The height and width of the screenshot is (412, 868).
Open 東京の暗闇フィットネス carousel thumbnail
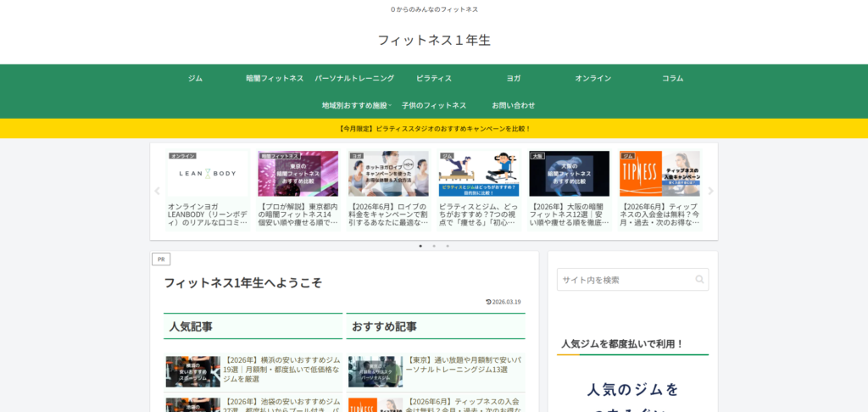[x=298, y=173]
